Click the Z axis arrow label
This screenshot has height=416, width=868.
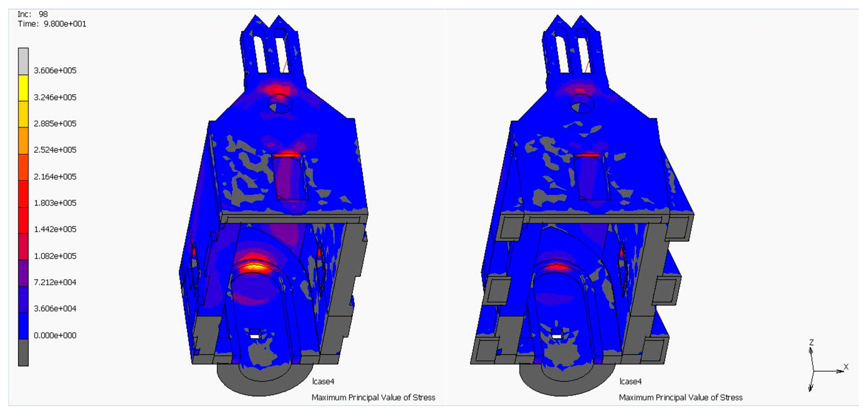[811, 343]
